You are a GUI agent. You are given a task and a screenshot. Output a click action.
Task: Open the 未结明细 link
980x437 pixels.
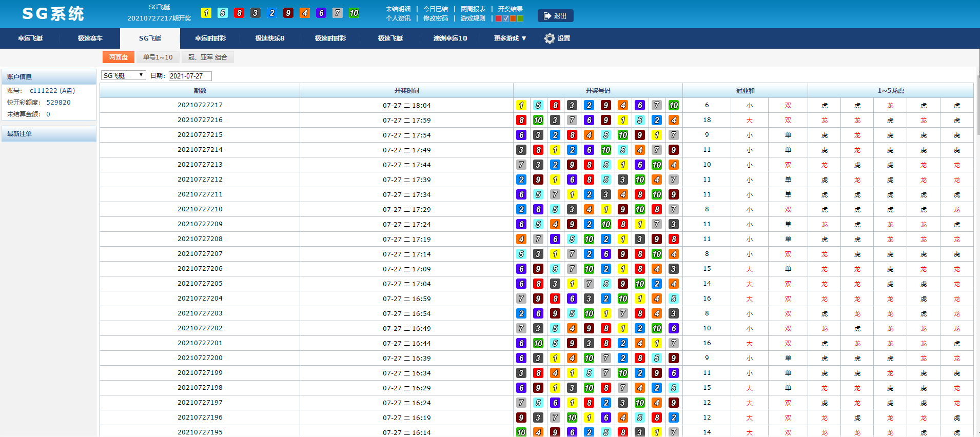(398, 9)
